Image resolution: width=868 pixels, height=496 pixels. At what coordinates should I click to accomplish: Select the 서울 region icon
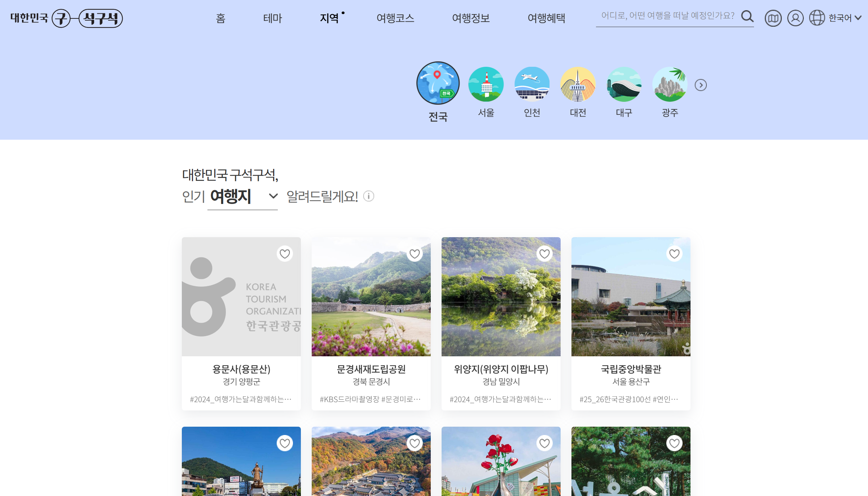click(x=486, y=83)
